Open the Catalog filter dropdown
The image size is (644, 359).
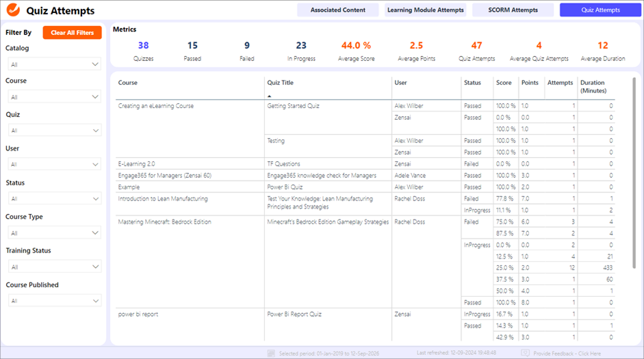(x=53, y=64)
